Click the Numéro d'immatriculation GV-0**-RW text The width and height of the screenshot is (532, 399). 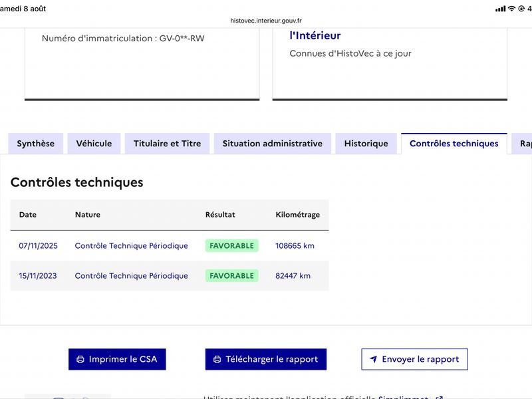coord(123,39)
